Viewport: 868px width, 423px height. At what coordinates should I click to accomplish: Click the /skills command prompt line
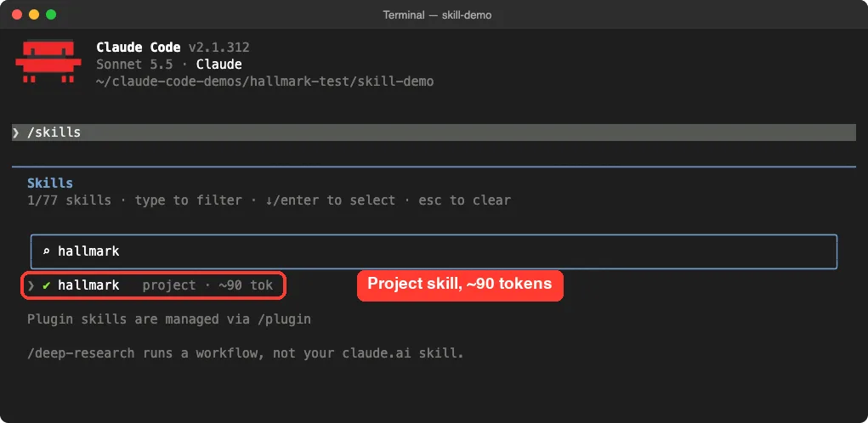(434, 133)
